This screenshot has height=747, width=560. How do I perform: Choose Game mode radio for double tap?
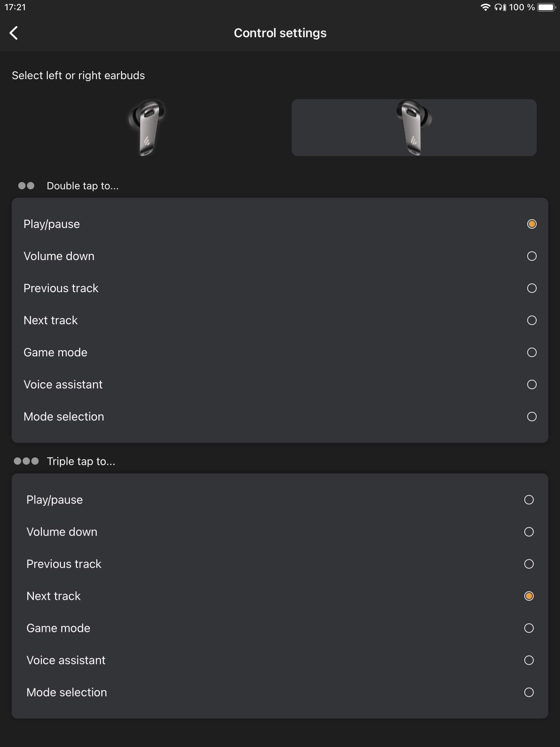[x=532, y=352]
